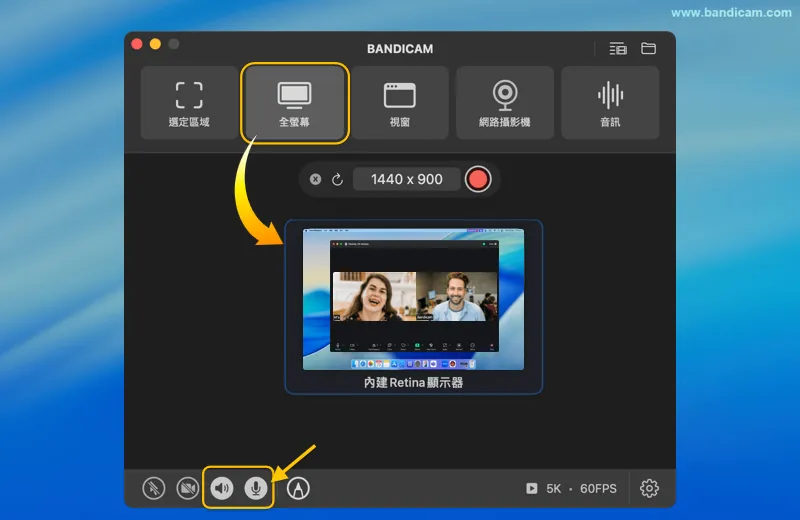Screen dimensions: 800x520
Task: Click the refresh arrow beside resolution
Action: click(x=337, y=179)
